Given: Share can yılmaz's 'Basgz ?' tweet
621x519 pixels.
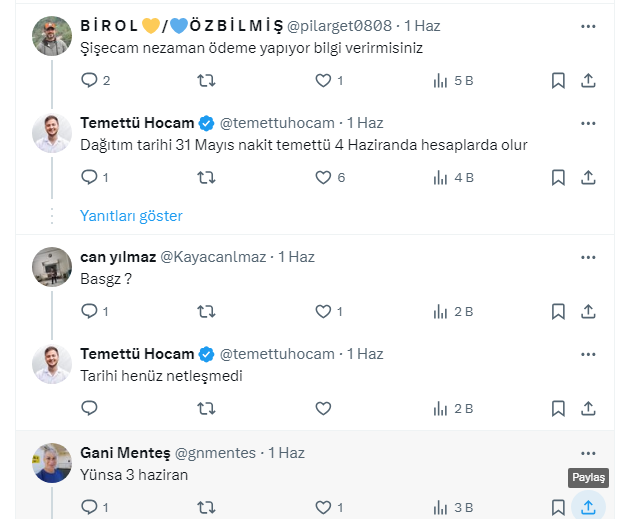Looking at the screenshot, I should (589, 311).
